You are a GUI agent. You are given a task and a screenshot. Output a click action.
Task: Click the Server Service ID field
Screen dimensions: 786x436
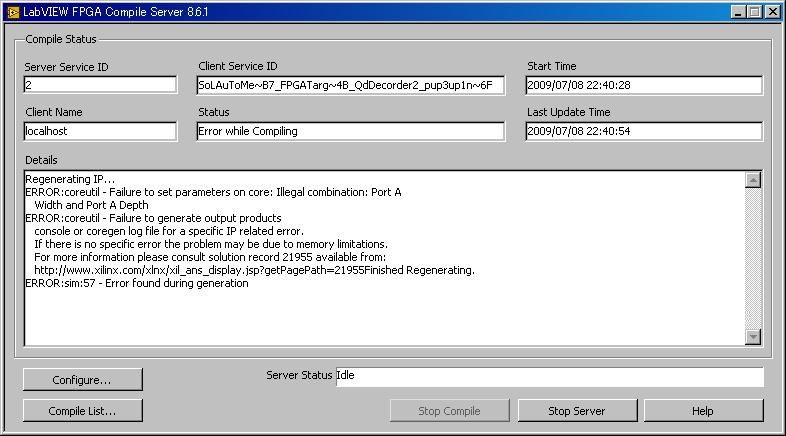[100, 85]
